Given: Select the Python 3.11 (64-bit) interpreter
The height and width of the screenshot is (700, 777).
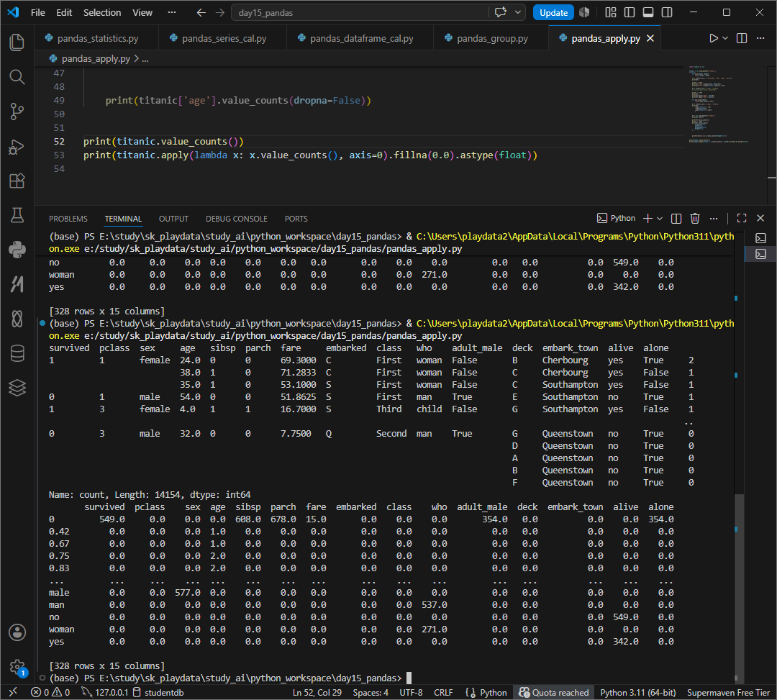Looking at the screenshot, I should [x=638, y=692].
